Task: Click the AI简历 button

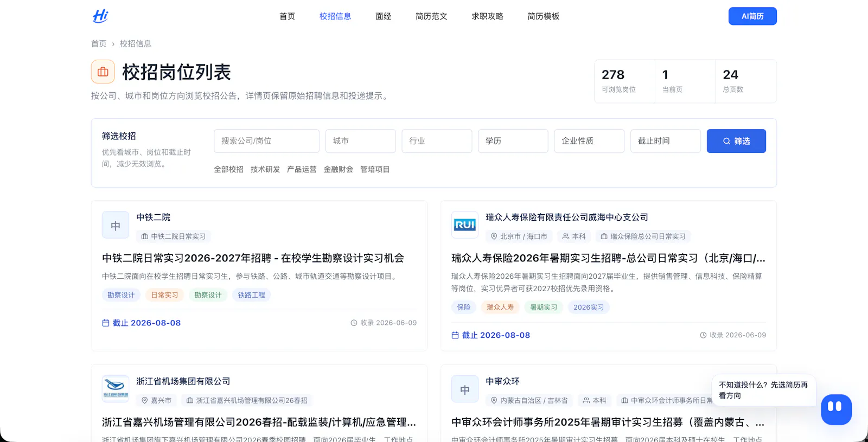Action: (x=752, y=16)
